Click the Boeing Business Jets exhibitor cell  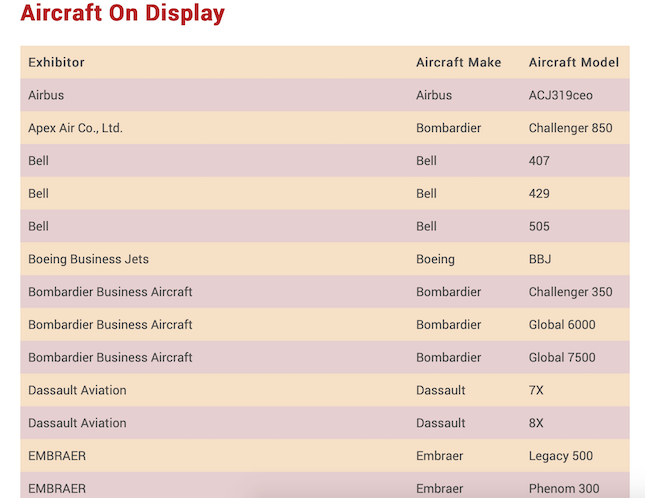tap(88, 259)
